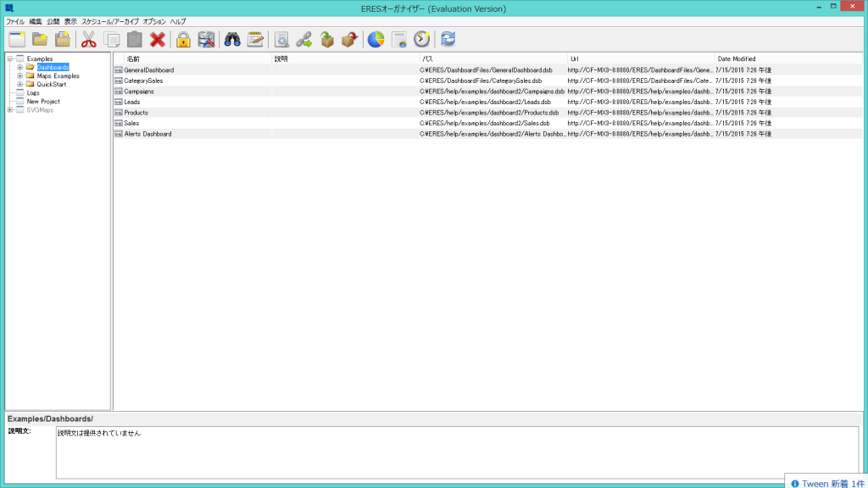This screenshot has width=868, height=488.
Task: Open the スケジュール/アーカイブ menu
Action: click(110, 21)
